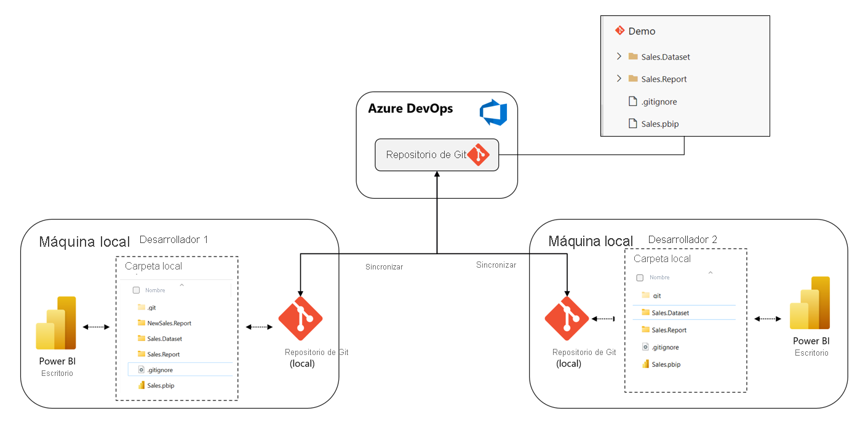Expand the Sales.Dataset folder in the Demo panel

click(x=618, y=57)
